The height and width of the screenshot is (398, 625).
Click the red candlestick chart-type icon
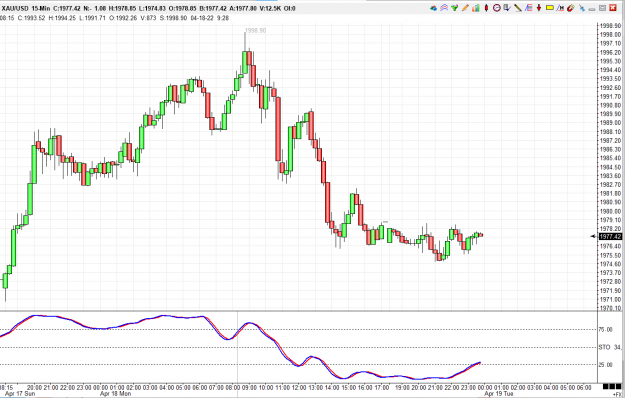coord(486,8)
